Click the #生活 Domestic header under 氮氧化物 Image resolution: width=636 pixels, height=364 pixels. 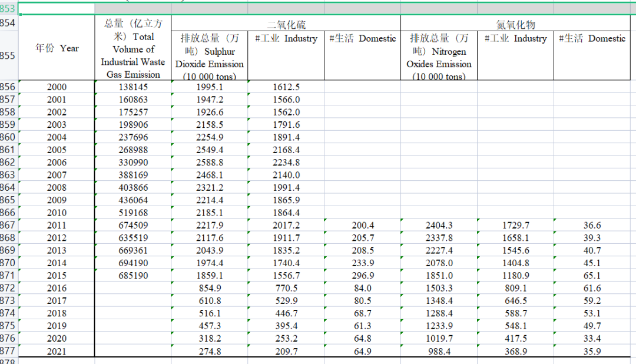pyautogui.click(x=592, y=56)
